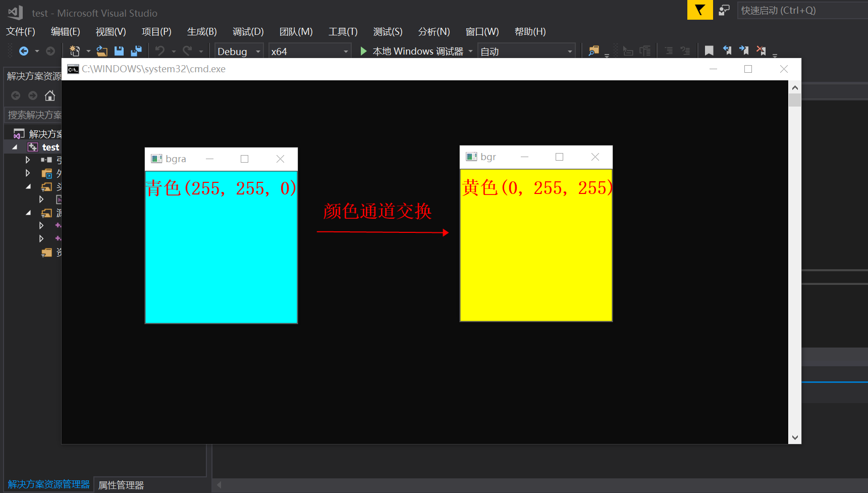Open the New Project dropdown arrow
Image resolution: width=868 pixels, height=493 pixels.
coord(88,51)
